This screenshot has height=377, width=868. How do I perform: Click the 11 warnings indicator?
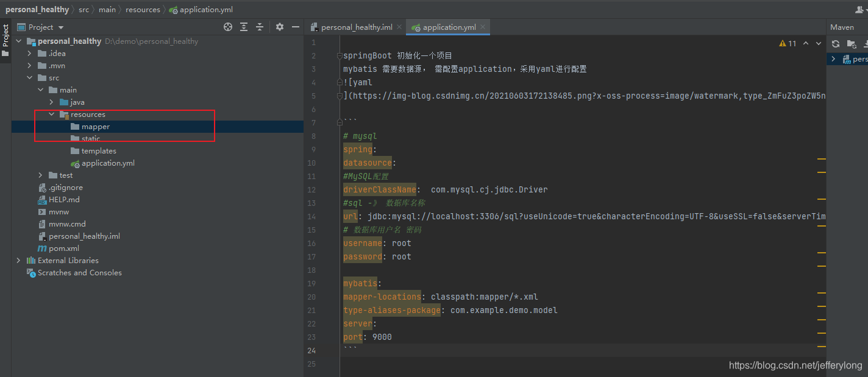[x=788, y=43]
